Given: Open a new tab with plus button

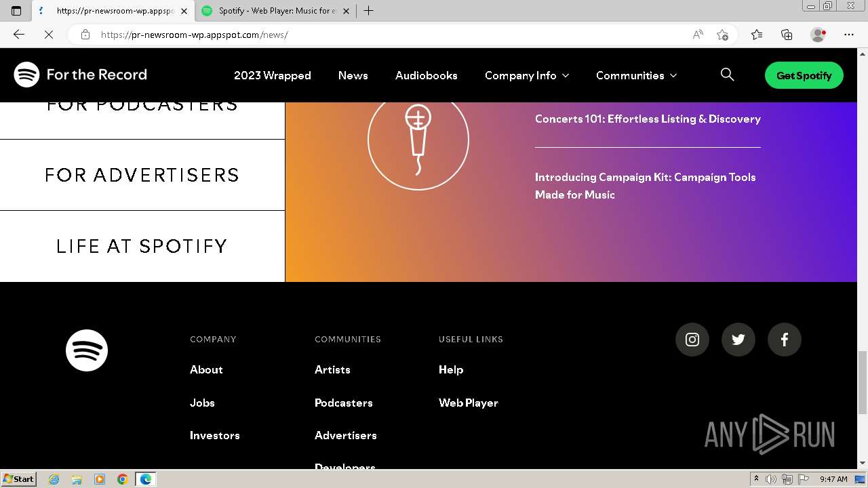Looking at the screenshot, I should [x=369, y=11].
